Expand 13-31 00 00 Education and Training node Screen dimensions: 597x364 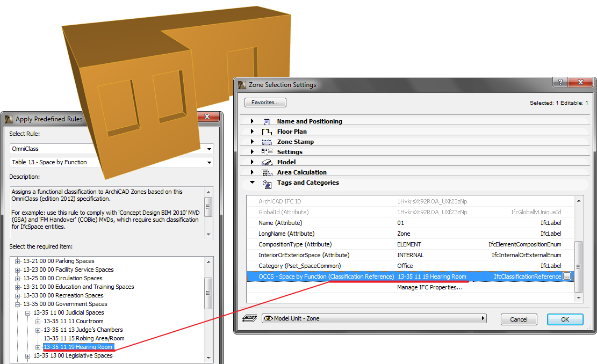click(x=17, y=287)
